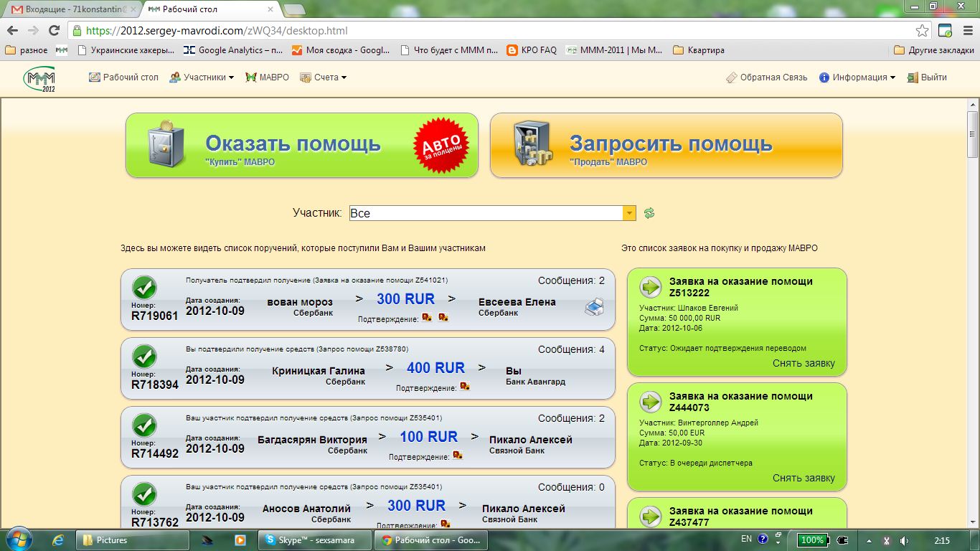
Task: Click green arrow icon of request Z513222
Action: coord(651,287)
